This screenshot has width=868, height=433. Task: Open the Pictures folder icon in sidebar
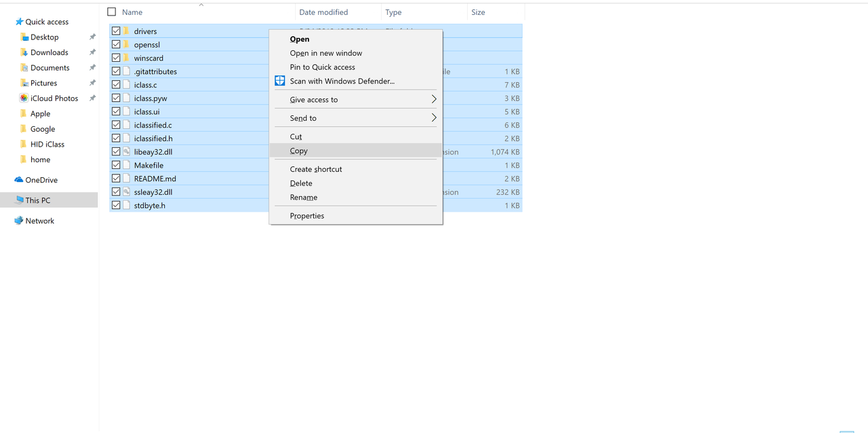(24, 83)
